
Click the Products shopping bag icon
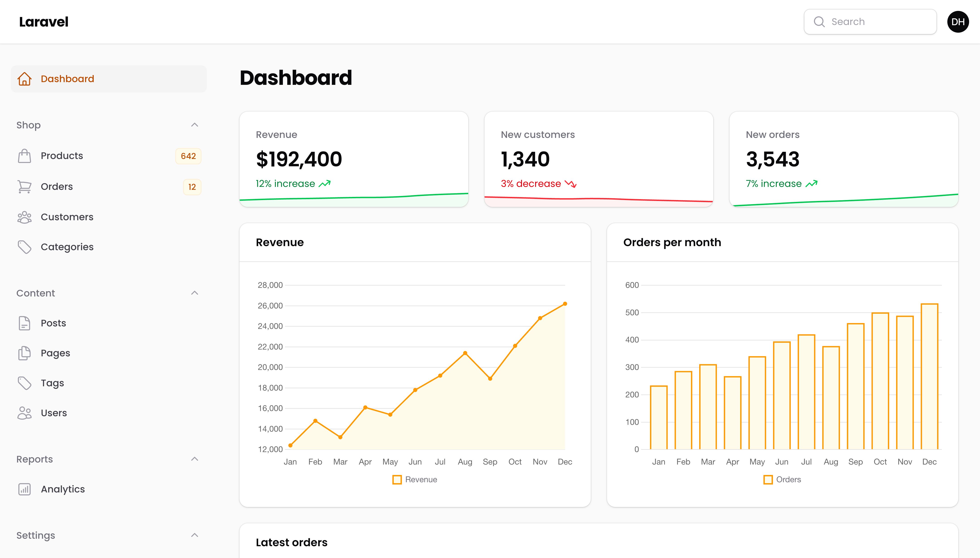[24, 156]
